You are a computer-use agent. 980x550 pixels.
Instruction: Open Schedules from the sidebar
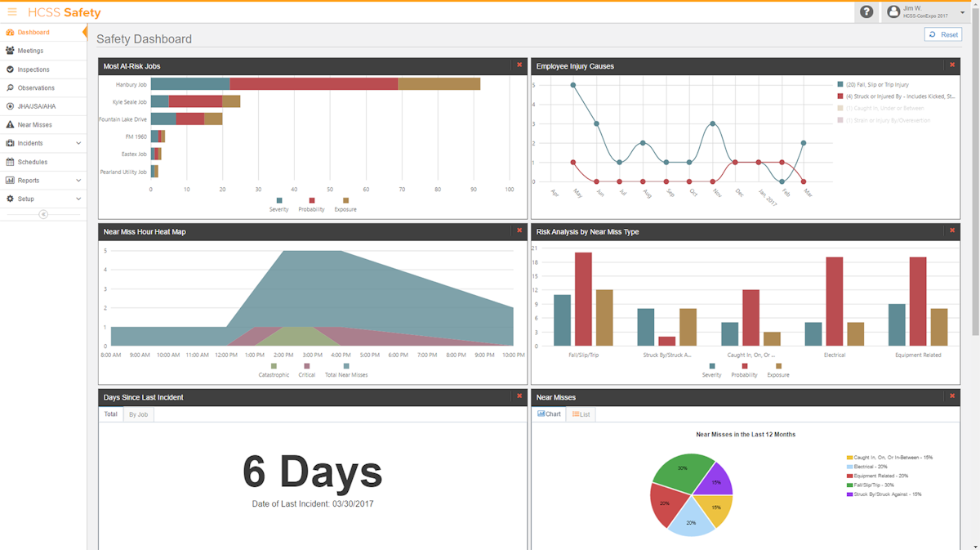[x=33, y=162]
